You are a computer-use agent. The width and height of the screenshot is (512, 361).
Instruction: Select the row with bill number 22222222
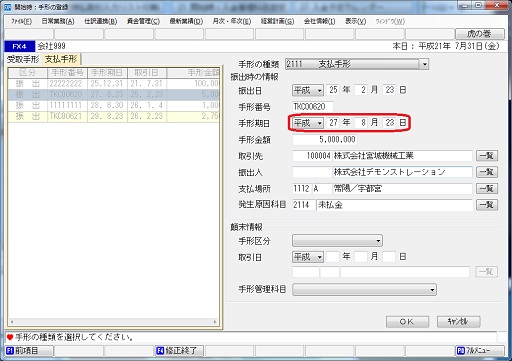coord(114,84)
